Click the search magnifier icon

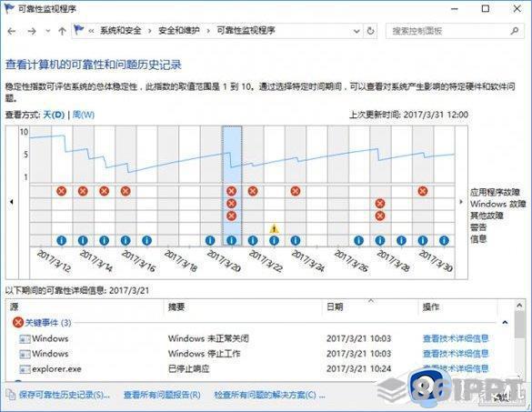[515, 31]
